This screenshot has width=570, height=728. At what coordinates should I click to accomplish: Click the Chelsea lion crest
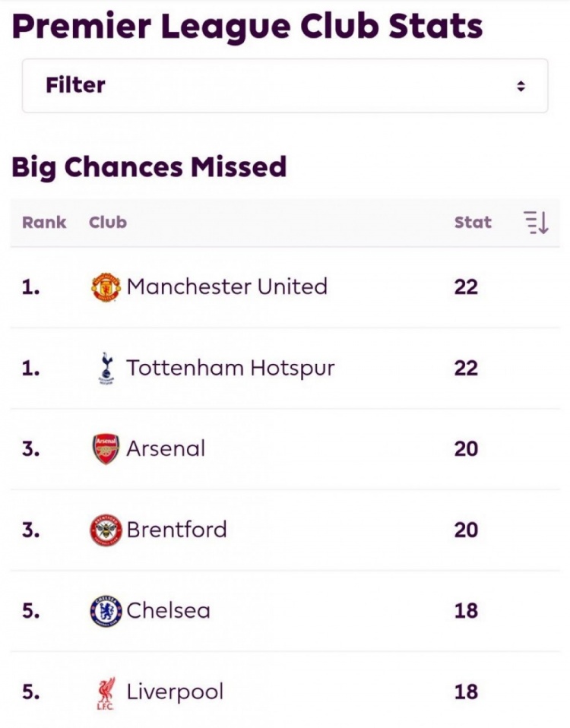(106, 611)
